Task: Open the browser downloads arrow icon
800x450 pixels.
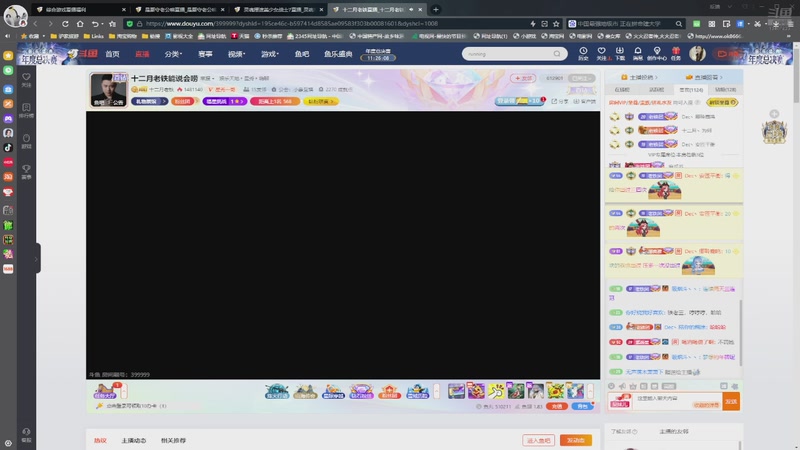Action: (x=776, y=23)
